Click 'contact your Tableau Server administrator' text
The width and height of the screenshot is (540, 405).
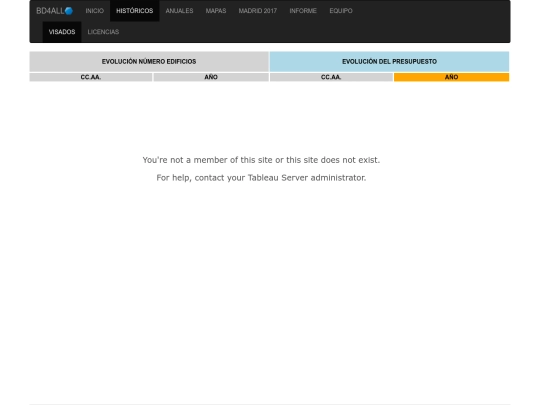point(280,178)
